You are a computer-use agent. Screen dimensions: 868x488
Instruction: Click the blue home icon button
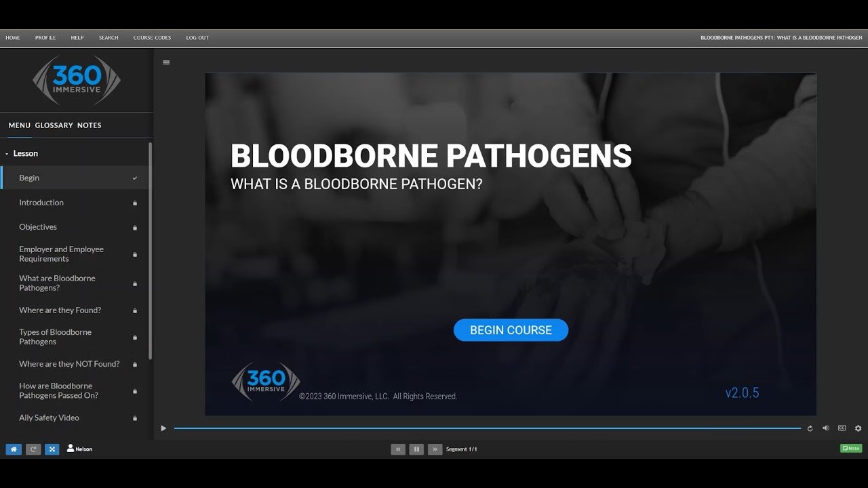14,449
